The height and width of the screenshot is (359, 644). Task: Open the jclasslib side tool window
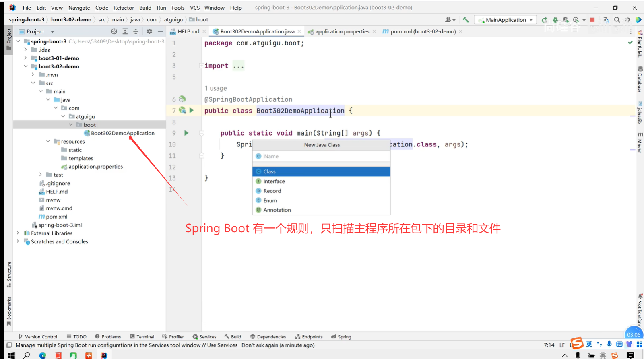(640, 112)
